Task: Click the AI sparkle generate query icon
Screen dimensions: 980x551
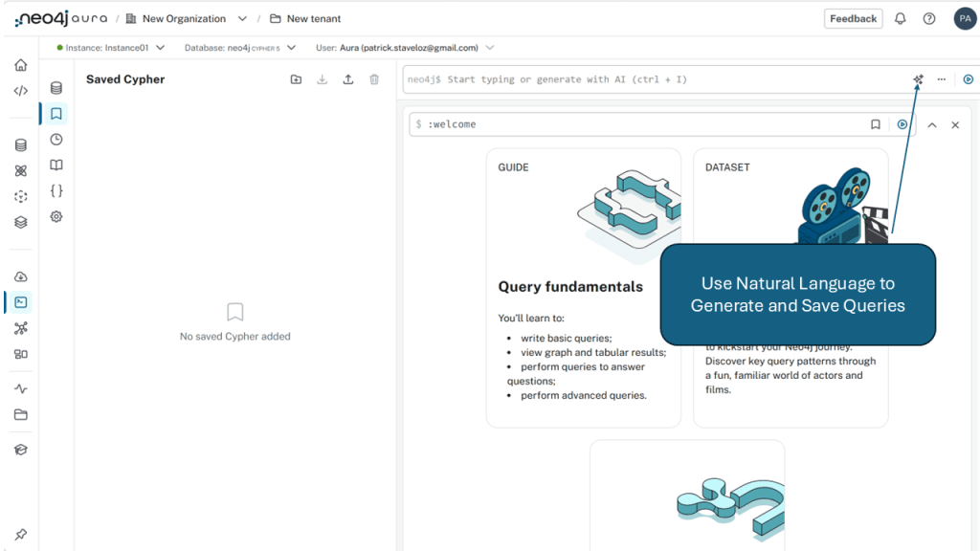Action: point(918,79)
